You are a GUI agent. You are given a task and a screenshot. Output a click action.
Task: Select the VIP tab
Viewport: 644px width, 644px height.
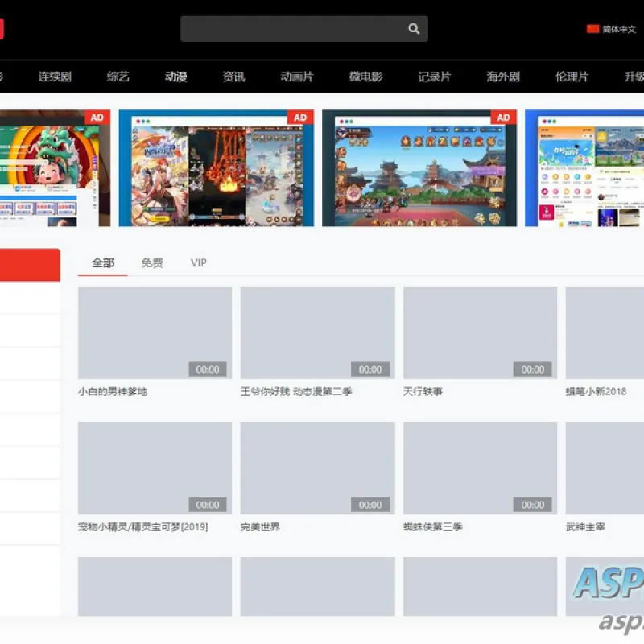[x=199, y=263]
